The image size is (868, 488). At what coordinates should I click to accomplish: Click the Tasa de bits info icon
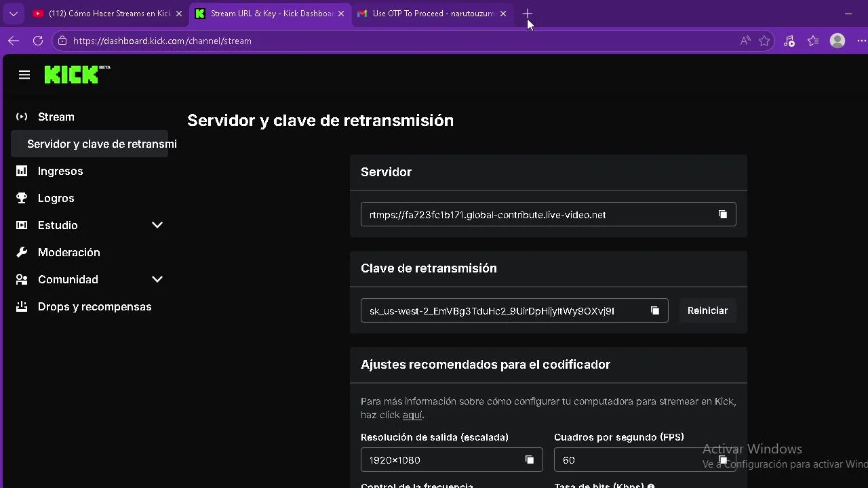click(x=651, y=486)
